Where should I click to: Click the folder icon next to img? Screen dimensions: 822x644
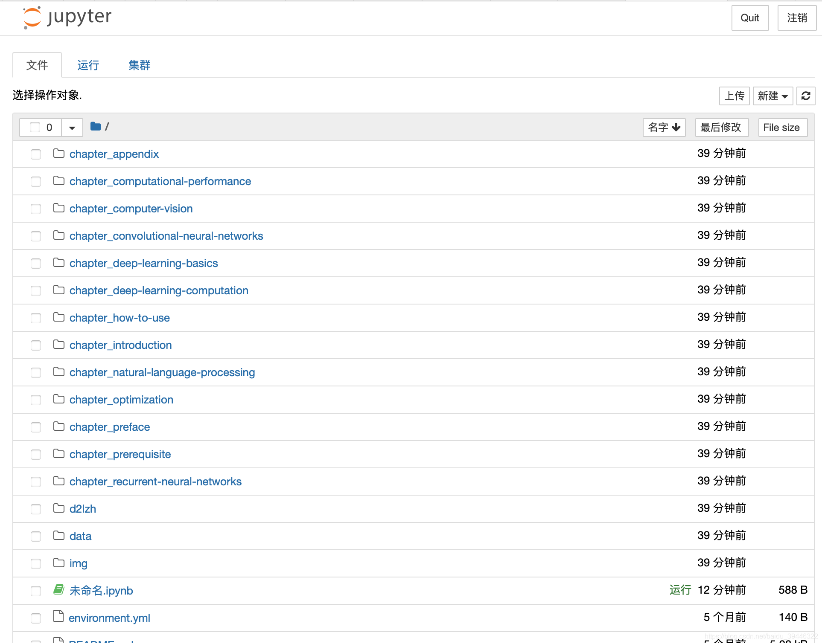59,563
